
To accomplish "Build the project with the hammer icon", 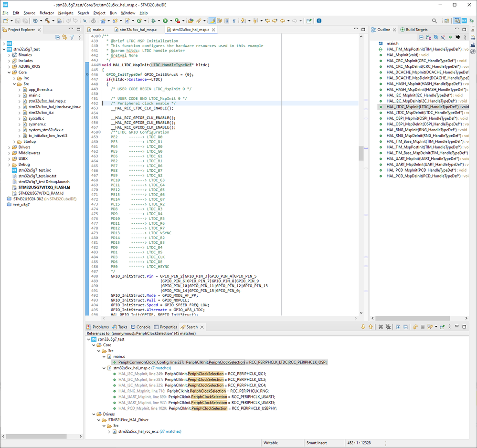I will click(48, 20).
